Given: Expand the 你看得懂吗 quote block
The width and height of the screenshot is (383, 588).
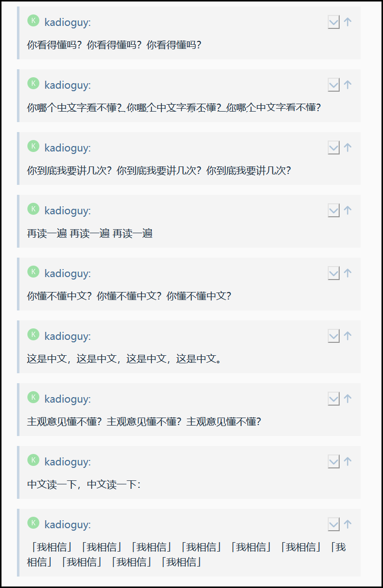Looking at the screenshot, I should (334, 22).
